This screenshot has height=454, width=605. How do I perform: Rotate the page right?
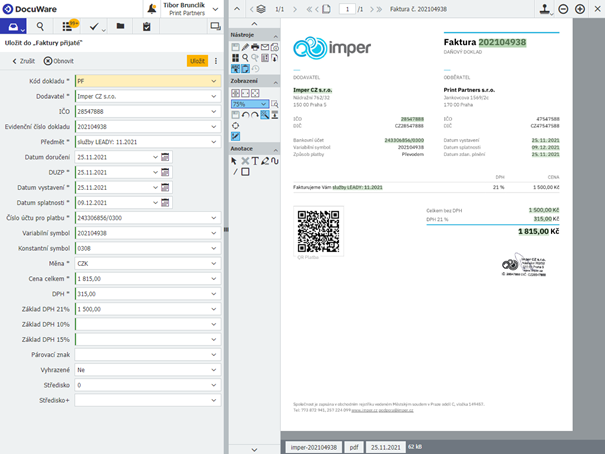[255, 115]
